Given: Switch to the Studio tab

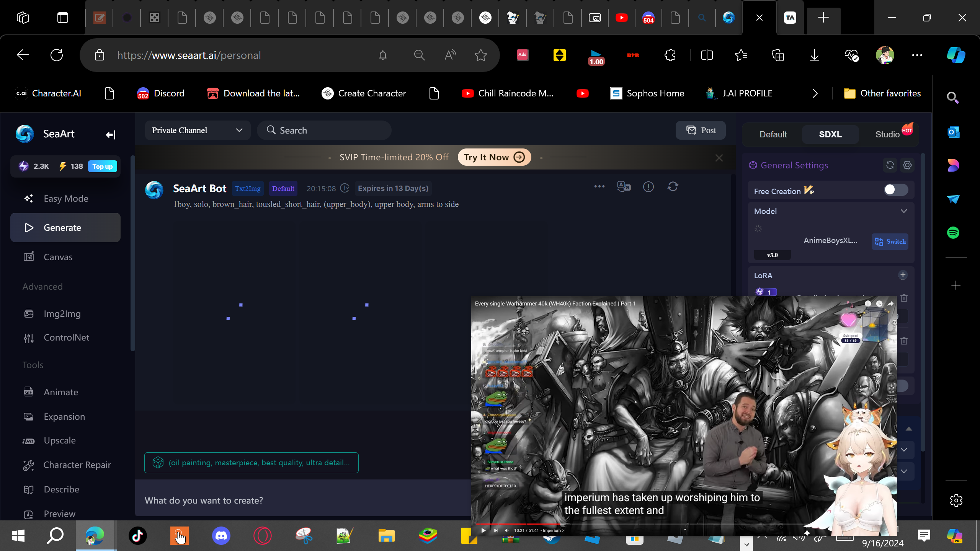Looking at the screenshot, I should 887,134.
